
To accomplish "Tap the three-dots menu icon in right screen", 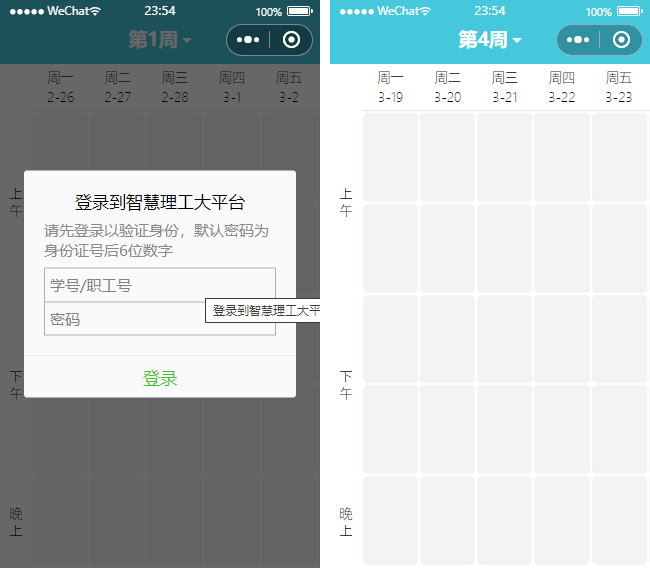I will pos(578,40).
